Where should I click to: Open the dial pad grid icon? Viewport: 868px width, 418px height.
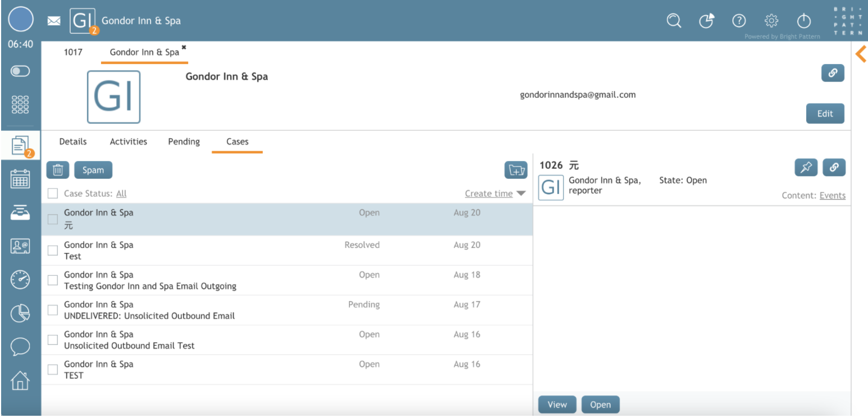coord(20,104)
